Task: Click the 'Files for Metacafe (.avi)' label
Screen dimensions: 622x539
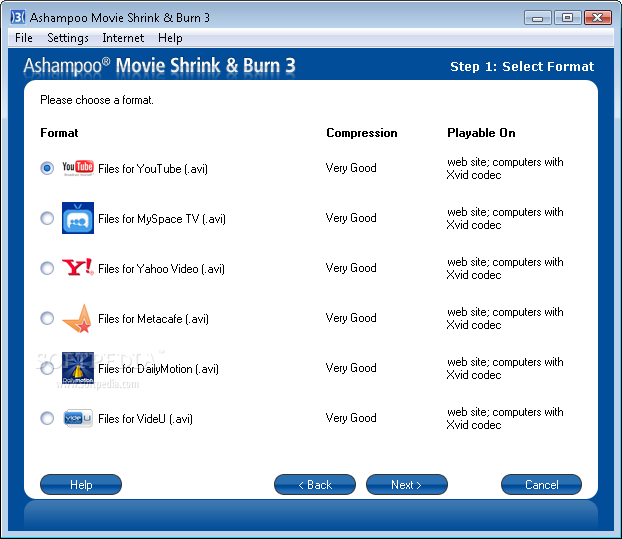Action: point(153,319)
